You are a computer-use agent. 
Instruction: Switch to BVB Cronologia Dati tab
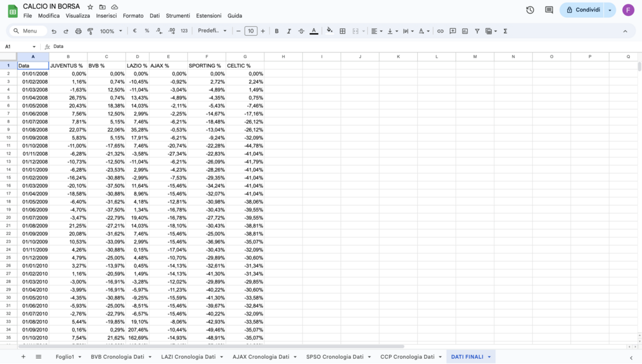(118, 357)
